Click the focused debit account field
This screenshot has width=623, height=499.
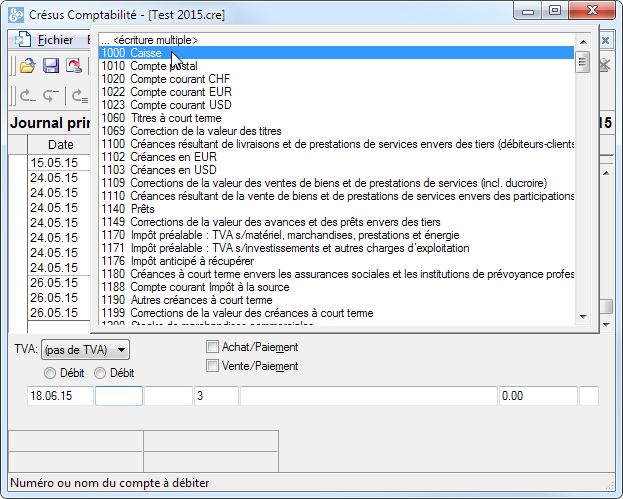pos(119,396)
